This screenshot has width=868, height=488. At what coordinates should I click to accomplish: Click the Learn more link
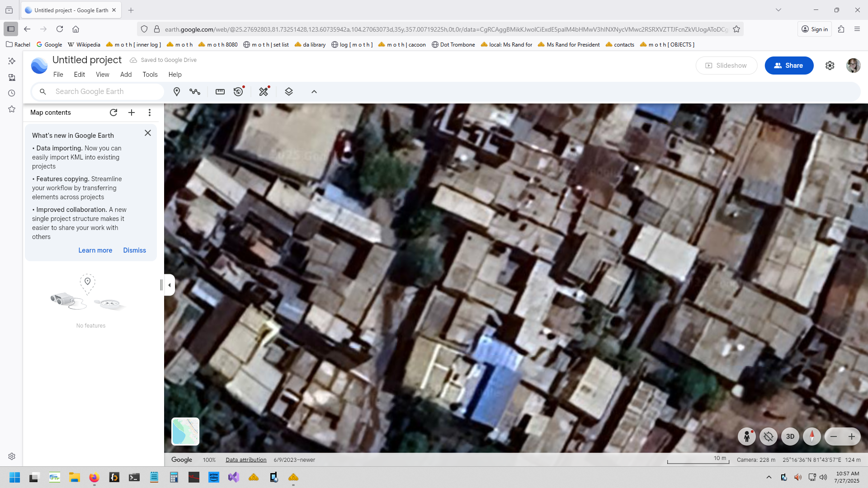(x=95, y=250)
